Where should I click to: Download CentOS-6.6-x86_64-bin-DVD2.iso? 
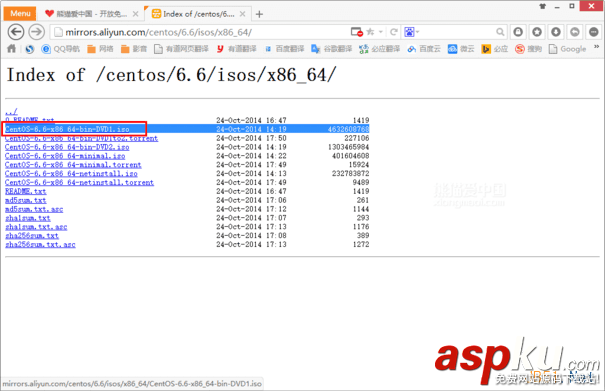point(67,147)
